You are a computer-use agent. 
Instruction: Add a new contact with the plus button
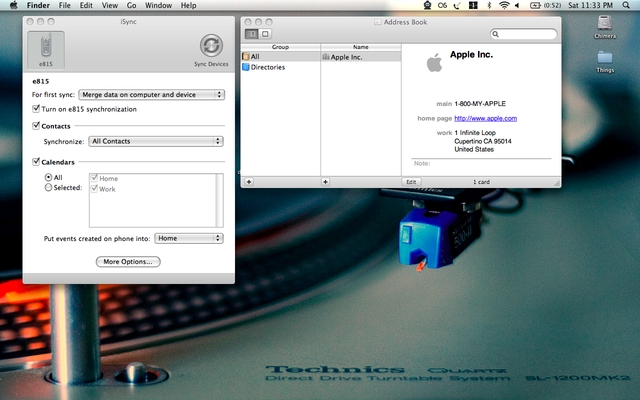click(x=325, y=182)
